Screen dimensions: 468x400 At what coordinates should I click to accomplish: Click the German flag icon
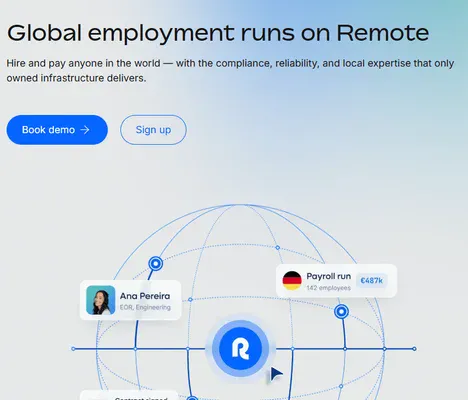click(x=292, y=280)
